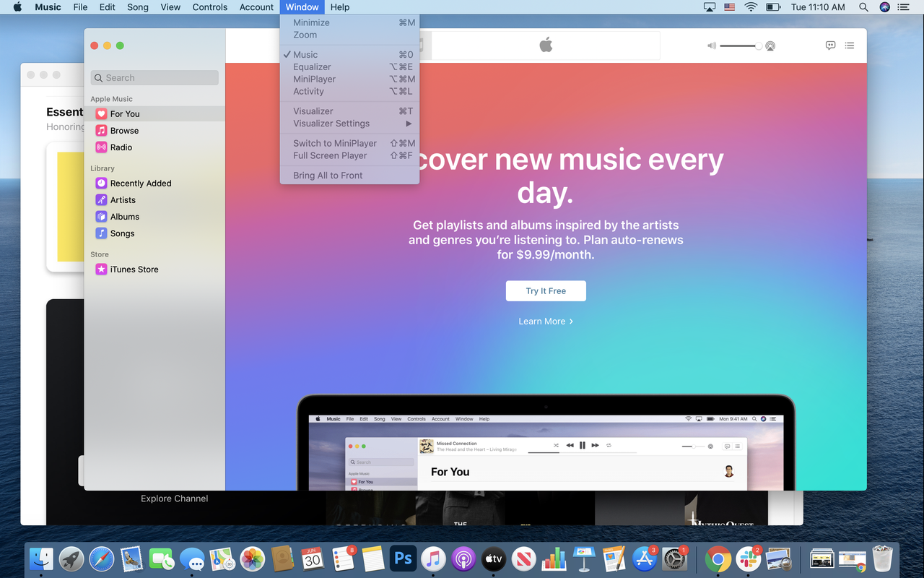Screen dimensions: 924x578
Task: Open Launchpad from the Dock
Action: coord(72,558)
